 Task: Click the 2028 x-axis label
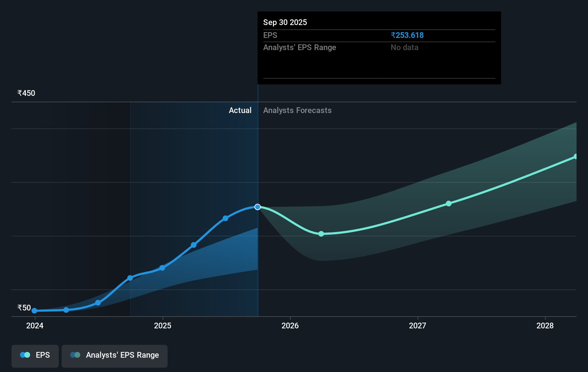click(x=545, y=325)
